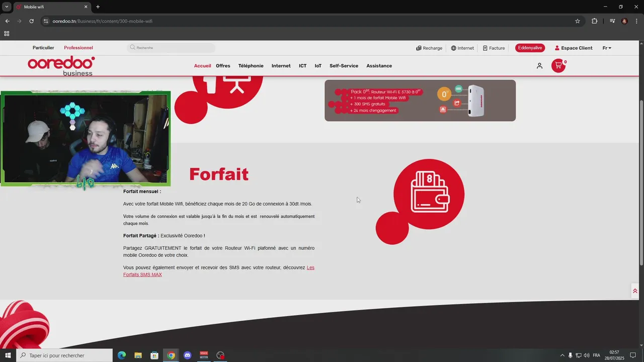The height and width of the screenshot is (362, 644).
Task: Open the Recharge link
Action: click(x=429, y=48)
